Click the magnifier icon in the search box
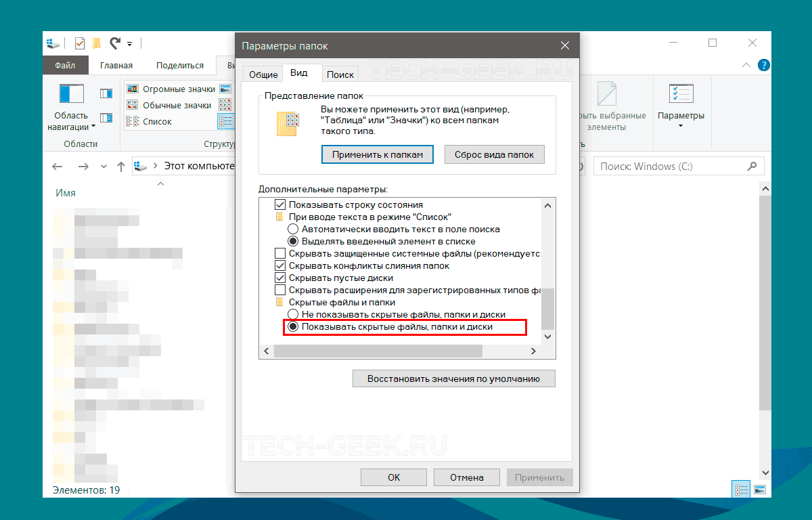812x520 pixels. coord(752,166)
